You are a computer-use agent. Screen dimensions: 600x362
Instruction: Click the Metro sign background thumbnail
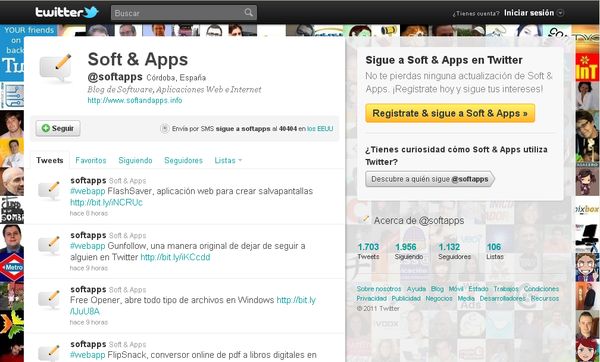tap(12, 267)
